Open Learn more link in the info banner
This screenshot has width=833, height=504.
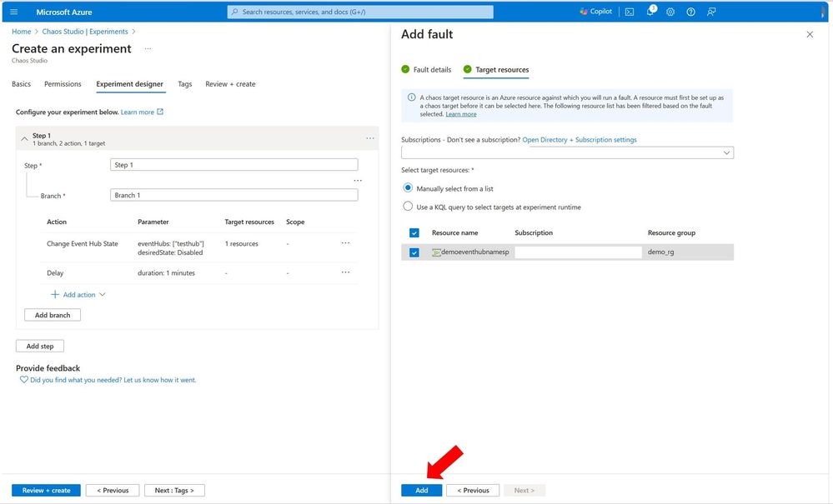tap(460, 114)
